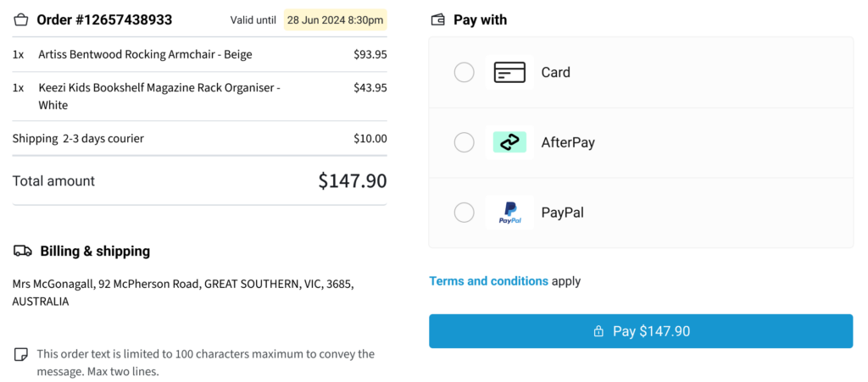Screen dimensions: 868x382
Task: Click the Shipping 2-3 days courier row
Action: [x=200, y=138]
